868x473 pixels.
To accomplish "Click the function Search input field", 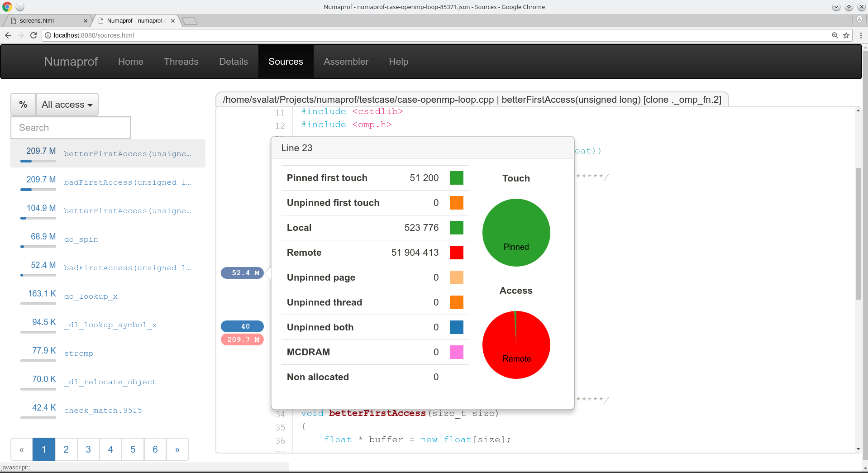I will pos(71,128).
